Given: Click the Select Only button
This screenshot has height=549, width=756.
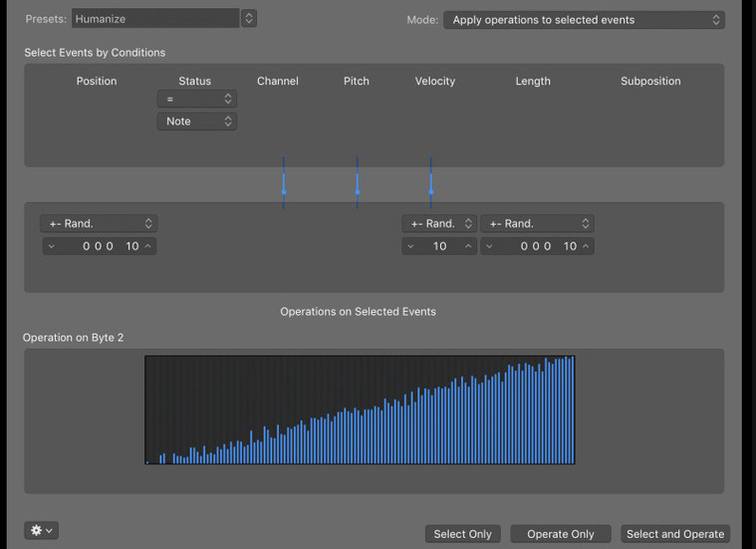Looking at the screenshot, I should click(462, 534).
